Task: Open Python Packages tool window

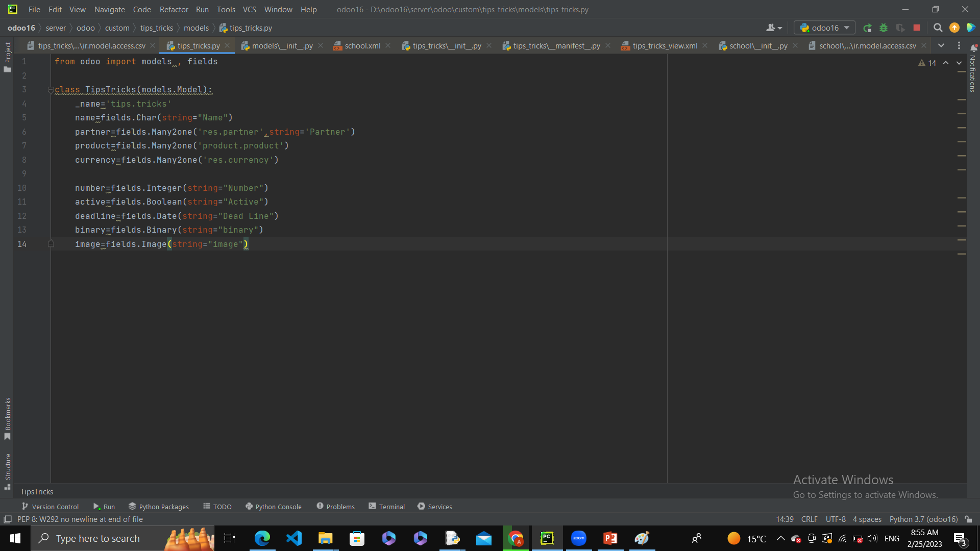Action: click(159, 507)
